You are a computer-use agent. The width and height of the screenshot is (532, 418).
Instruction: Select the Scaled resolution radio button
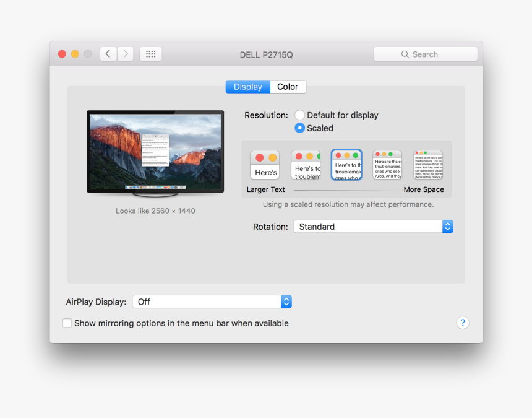299,128
